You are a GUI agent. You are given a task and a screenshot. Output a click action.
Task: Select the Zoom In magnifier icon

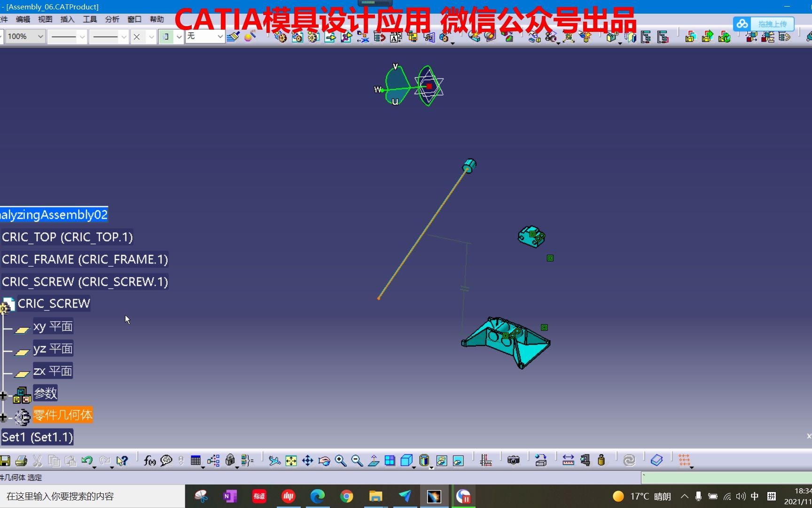coord(341,460)
